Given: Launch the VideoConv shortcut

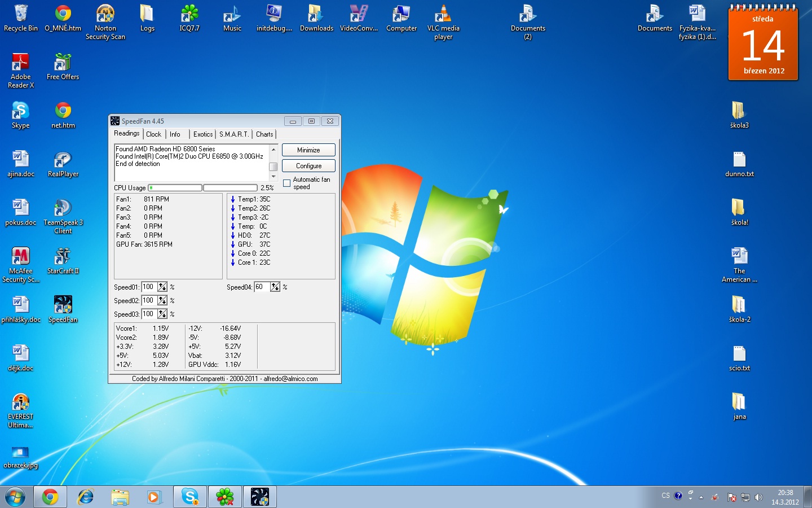Looking at the screenshot, I should coord(359,18).
